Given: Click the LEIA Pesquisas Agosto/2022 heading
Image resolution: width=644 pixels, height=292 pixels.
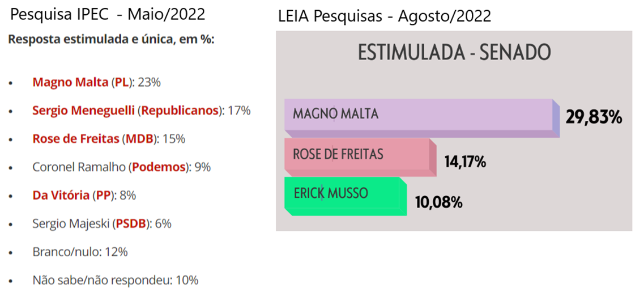Looking at the screenshot, I should (385, 17).
